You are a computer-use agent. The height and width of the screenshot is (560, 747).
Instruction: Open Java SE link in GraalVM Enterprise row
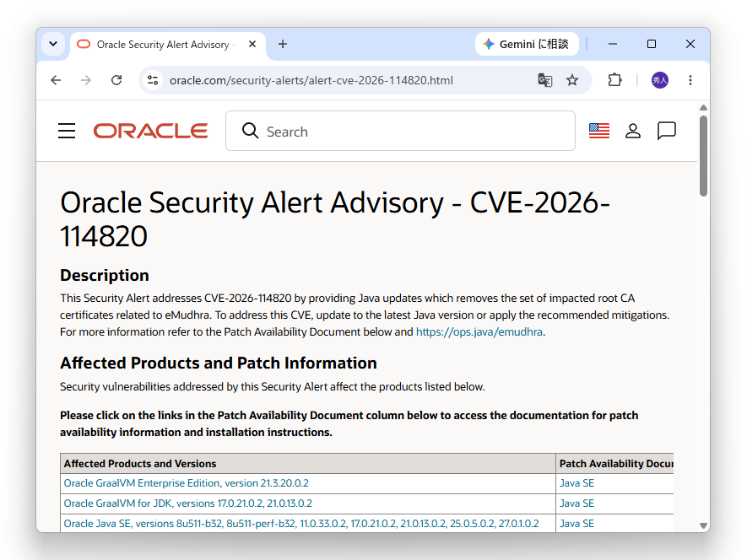[x=577, y=483]
